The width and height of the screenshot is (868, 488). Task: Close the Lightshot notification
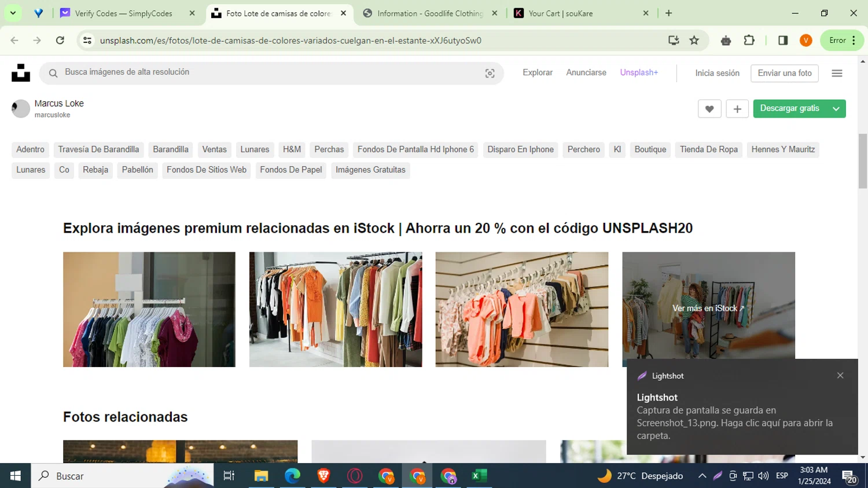(x=840, y=376)
